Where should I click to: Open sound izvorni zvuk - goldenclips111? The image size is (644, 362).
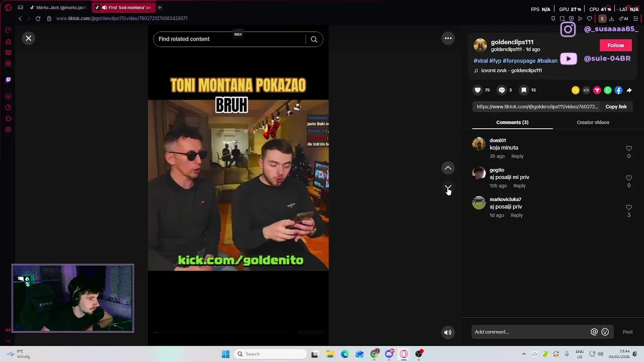click(x=508, y=70)
